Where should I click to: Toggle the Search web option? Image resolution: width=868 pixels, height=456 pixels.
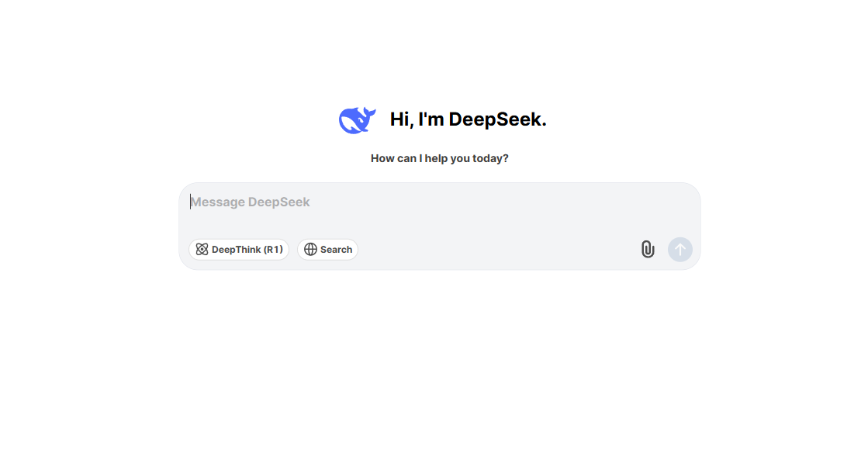[327, 250]
